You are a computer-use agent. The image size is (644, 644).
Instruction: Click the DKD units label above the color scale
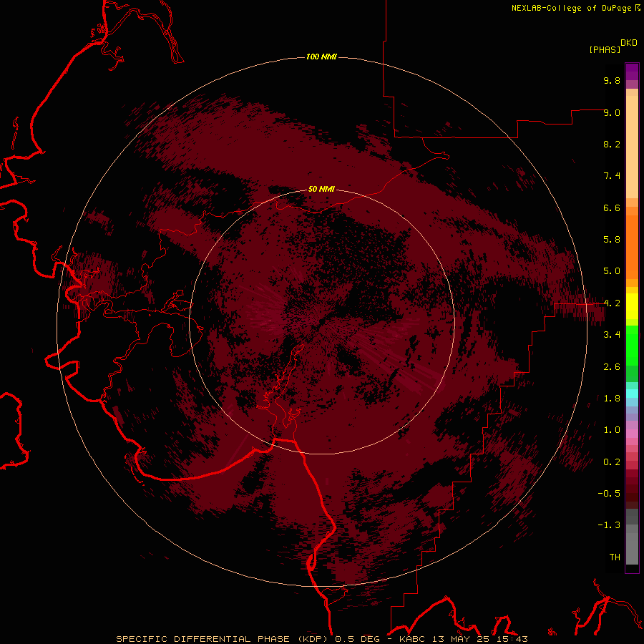(x=629, y=43)
